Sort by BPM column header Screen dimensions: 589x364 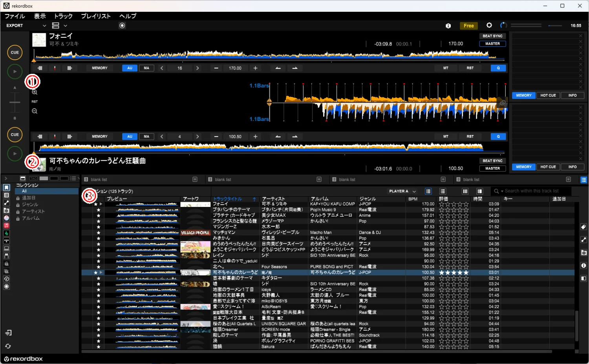tap(413, 199)
